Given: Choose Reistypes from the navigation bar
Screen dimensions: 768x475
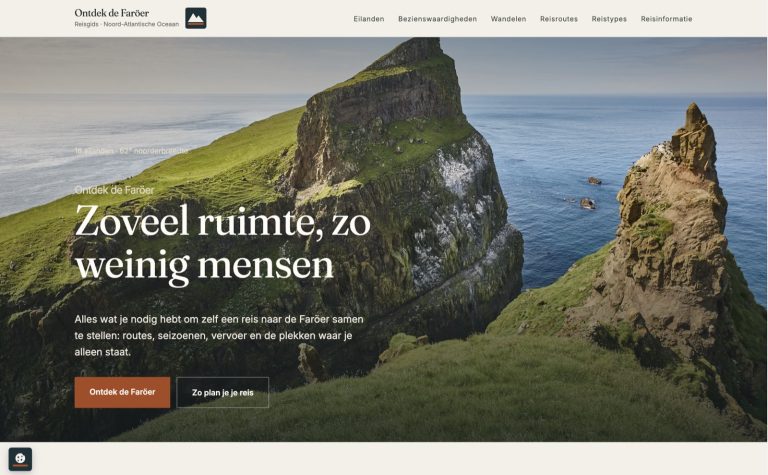Looking at the screenshot, I should (x=609, y=19).
